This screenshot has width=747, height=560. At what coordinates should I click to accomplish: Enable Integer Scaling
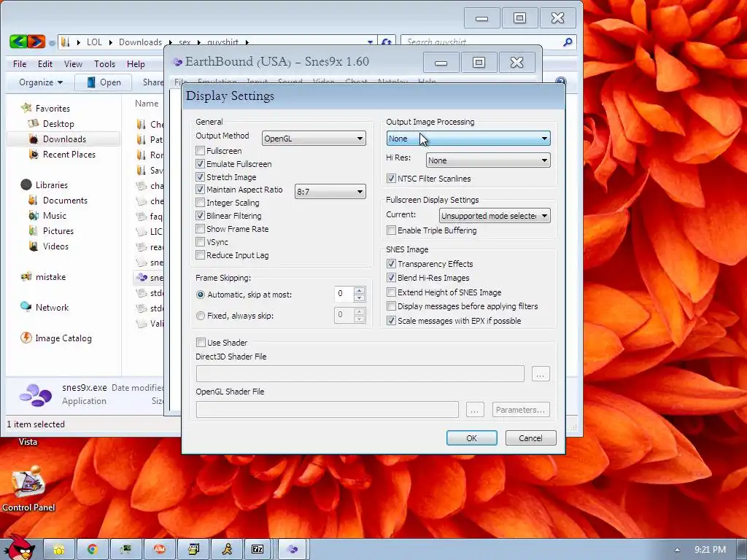pos(201,203)
